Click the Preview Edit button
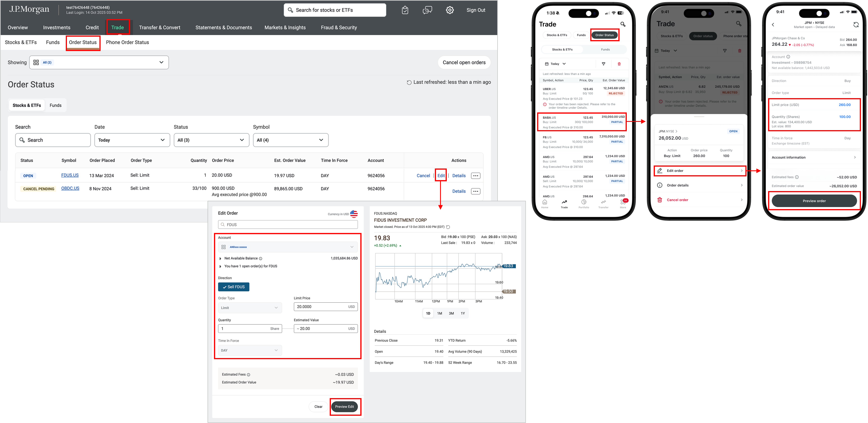Viewport: 868px width, 423px height. [x=344, y=407]
